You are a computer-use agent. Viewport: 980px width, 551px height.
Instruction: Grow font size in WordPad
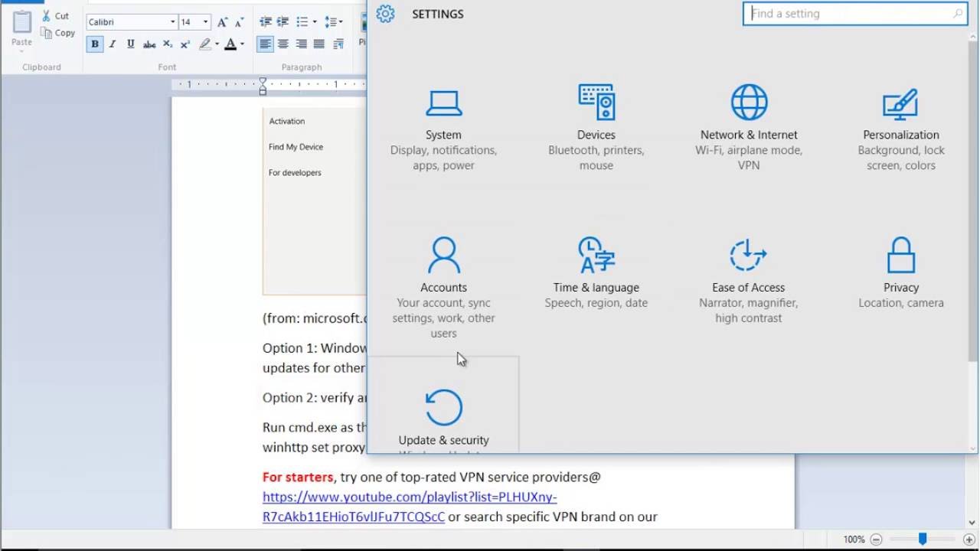coord(223,22)
